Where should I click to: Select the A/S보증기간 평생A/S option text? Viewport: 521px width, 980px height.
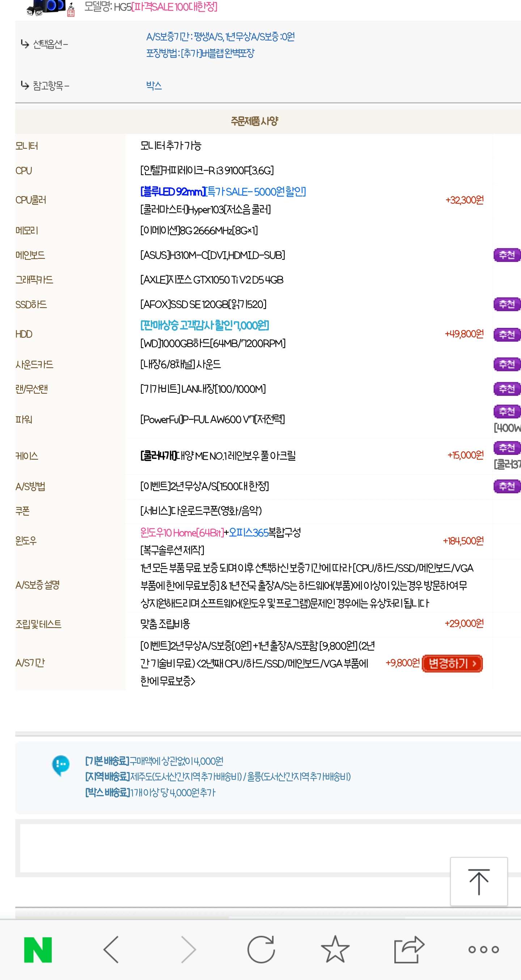pyautogui.click(x=221, y=37)
